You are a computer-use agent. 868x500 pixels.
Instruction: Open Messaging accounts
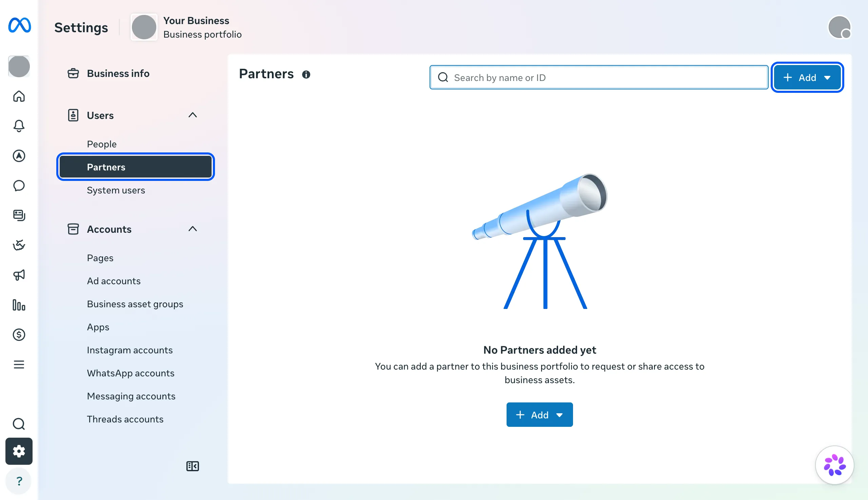[131, 396]
